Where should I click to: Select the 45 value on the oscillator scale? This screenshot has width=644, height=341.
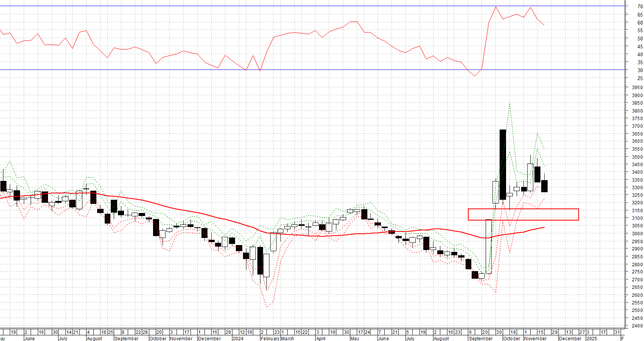tap(640, 46)
